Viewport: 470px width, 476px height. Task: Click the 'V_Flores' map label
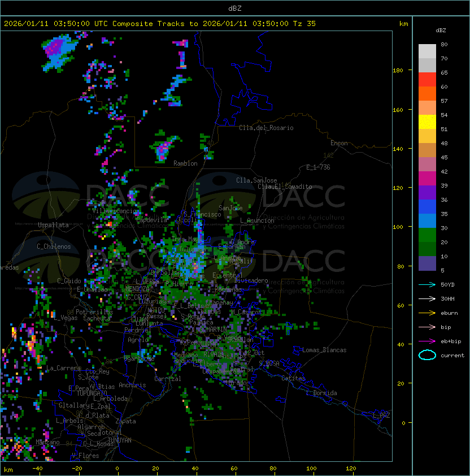(85, 456)
